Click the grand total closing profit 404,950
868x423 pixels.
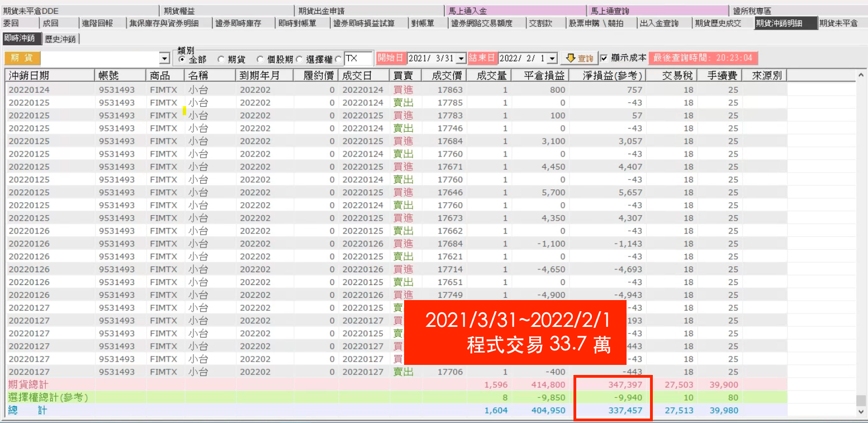tap(549, 411)
